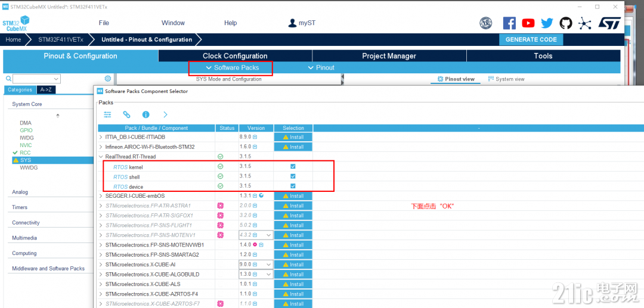The image size is (644, 308).
Task: Open the GitHub icon in the header
Action: point(565,23)
